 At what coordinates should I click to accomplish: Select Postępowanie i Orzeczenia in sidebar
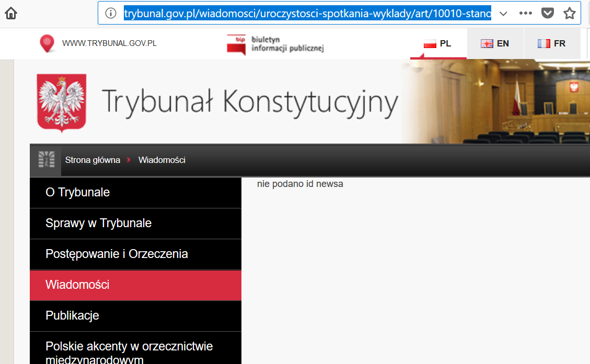click(x=117, y=254)
